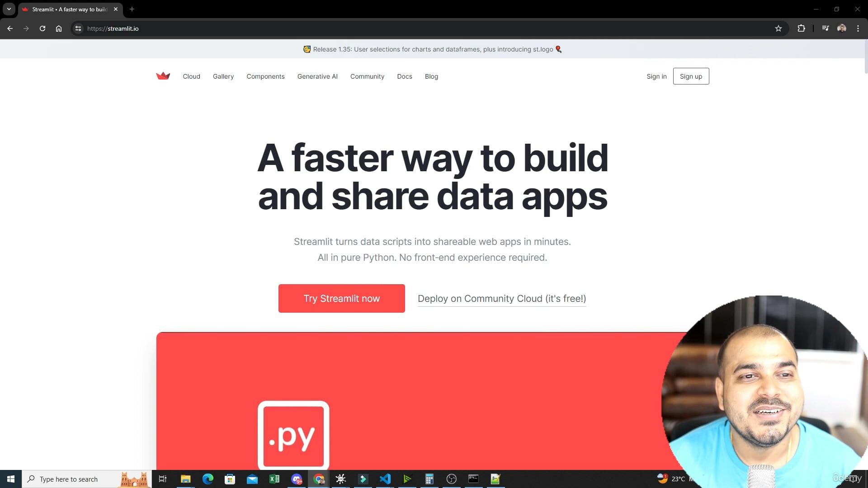Open the weather widget showing 23°C
The image size is (868, 488).
coord(671,479)
